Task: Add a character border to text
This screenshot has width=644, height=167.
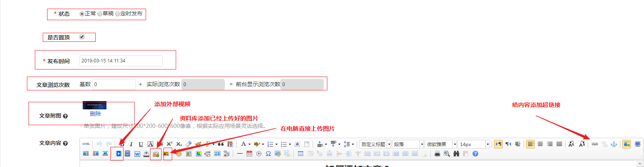Action: [150, 144]
